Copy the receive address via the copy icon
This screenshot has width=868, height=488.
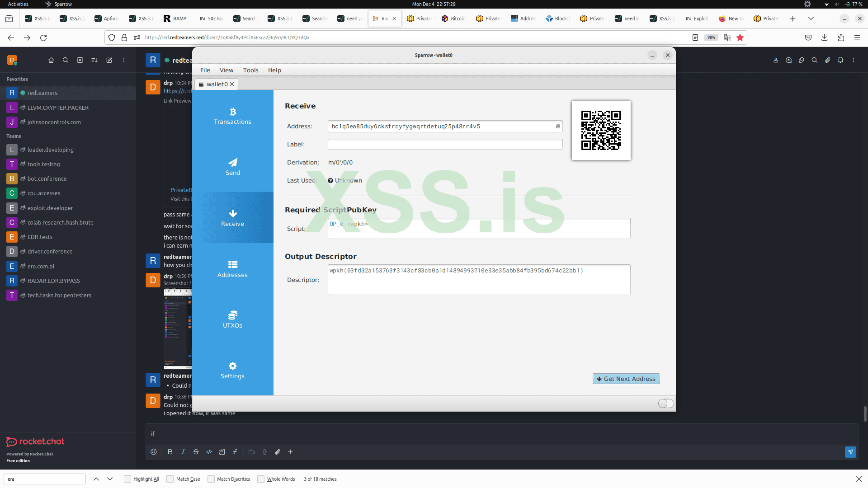[x=558, y=127]
